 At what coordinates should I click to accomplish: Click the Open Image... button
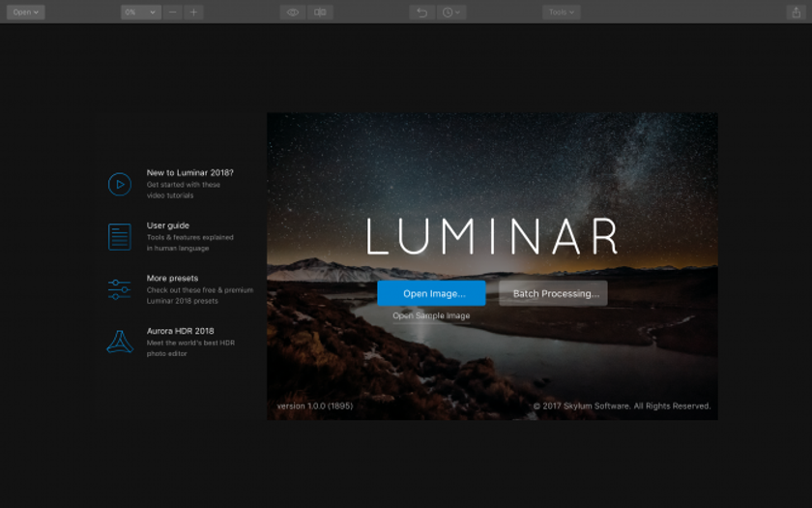[431, 293]
